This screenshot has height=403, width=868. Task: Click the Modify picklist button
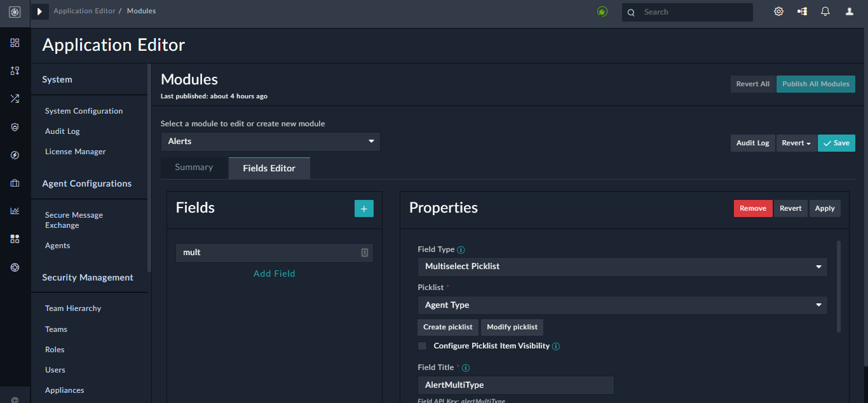[x=512, y=327]
